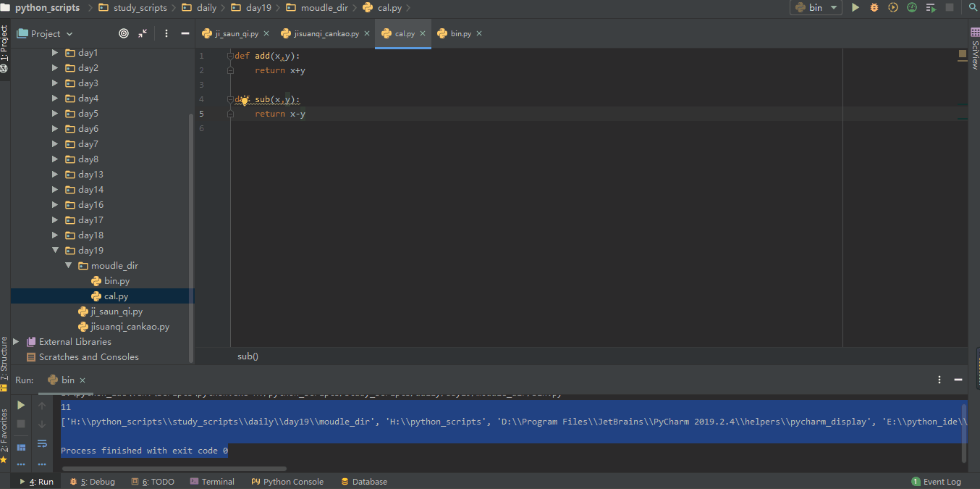Open the Terminal tool window

pyautogui.click(x=212, y=482)
